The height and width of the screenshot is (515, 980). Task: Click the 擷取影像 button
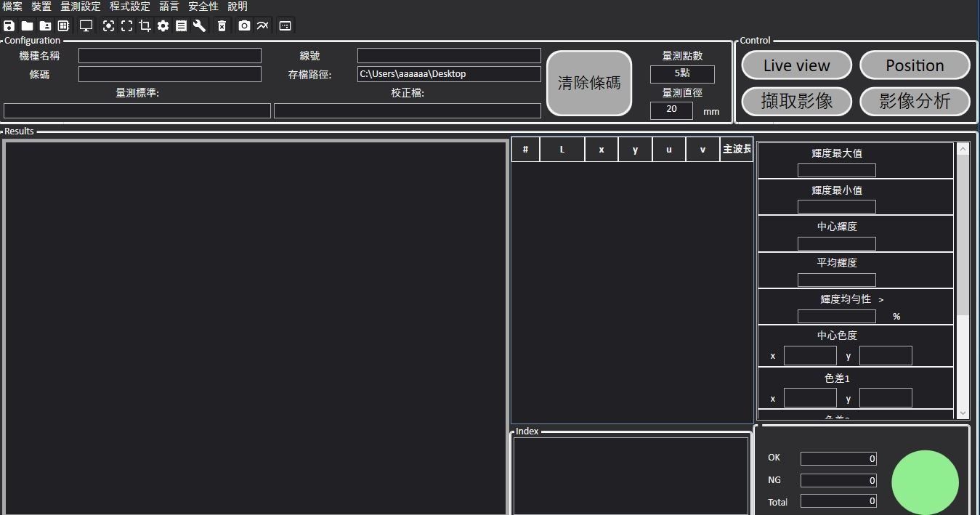tap(796, 102)
